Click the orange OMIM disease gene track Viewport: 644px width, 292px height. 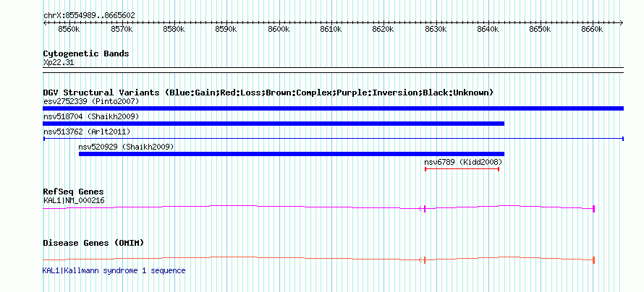(318, 259)
